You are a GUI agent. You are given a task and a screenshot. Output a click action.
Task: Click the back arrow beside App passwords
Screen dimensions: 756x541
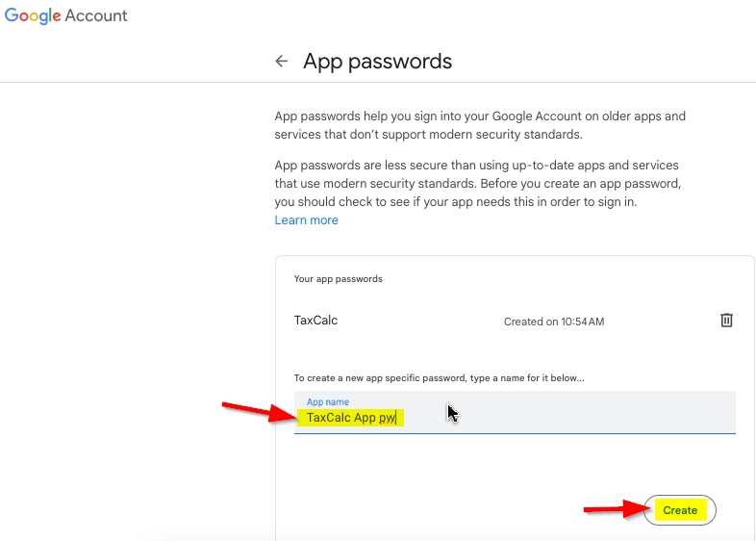point(281,62)
